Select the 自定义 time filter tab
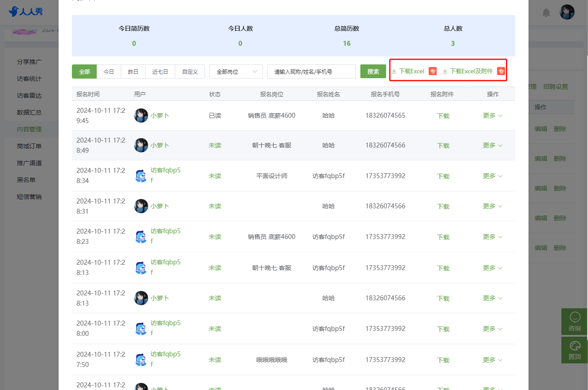 190,72
